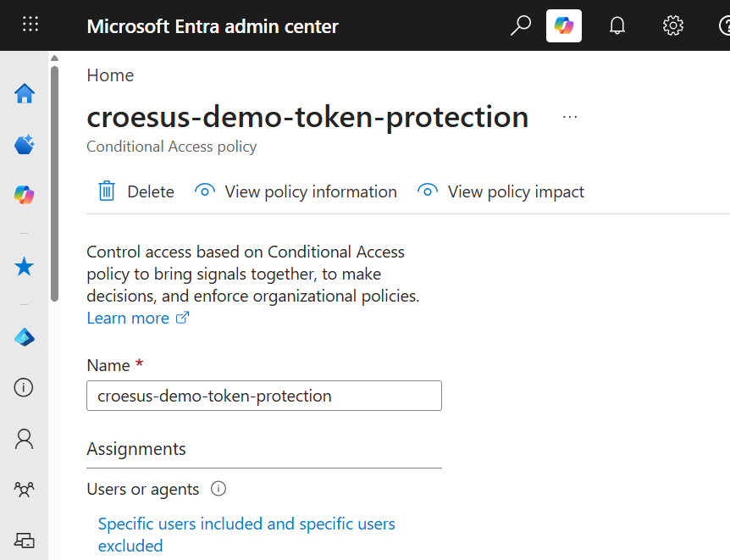Viewport: 730px width, 560px height.
Task: Click the trash can Delete icon
Action: click(x=107, y=191)
